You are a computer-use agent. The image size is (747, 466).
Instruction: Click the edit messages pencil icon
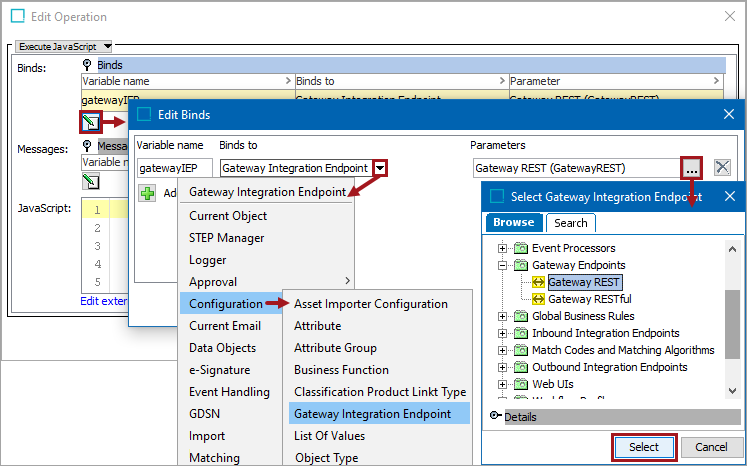[x=91, y=181]
